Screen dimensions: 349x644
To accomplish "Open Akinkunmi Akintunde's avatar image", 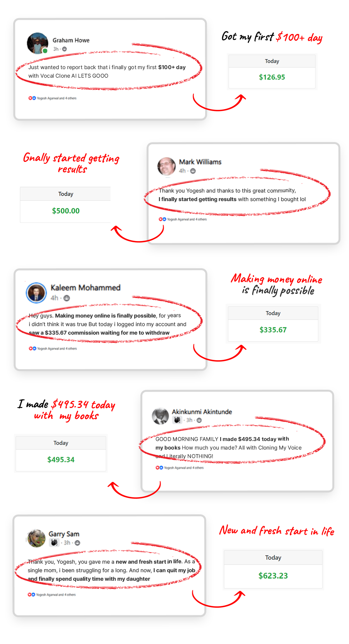I will (x=160, y=416).
